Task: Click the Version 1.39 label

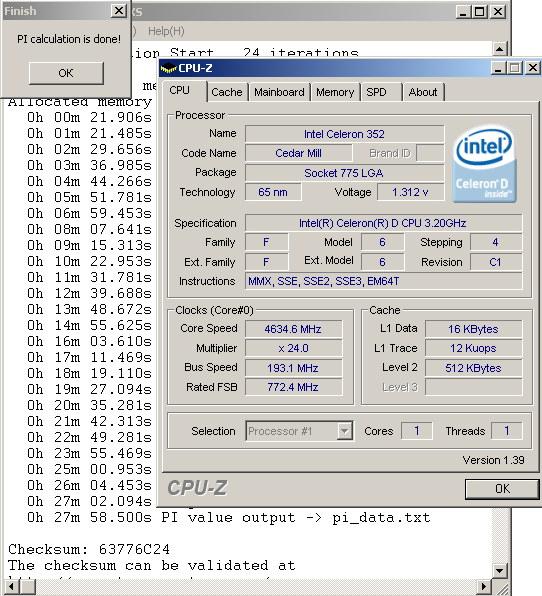Action: tap(493, 460)
